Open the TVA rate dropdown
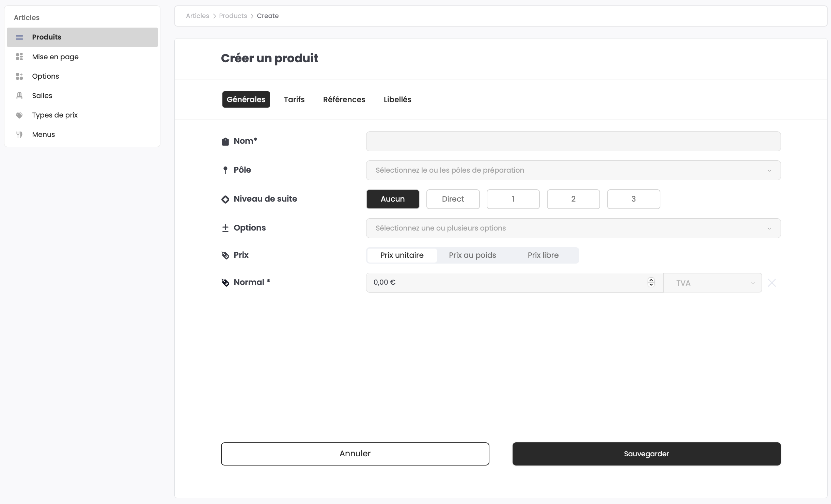 pos(712,283)
